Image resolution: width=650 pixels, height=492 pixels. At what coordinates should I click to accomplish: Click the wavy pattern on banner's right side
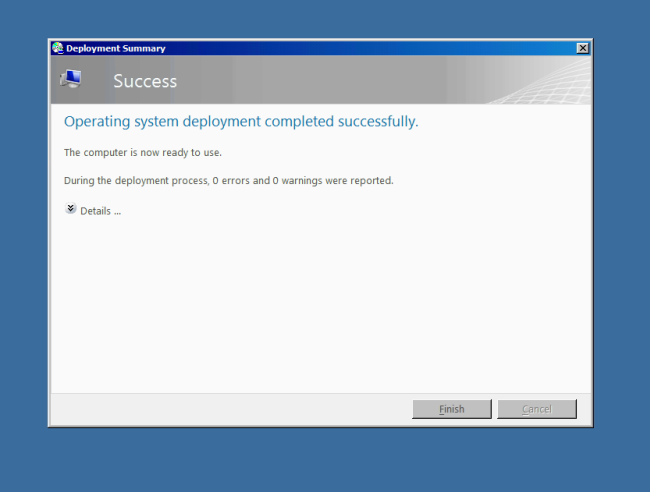point(540,82)
